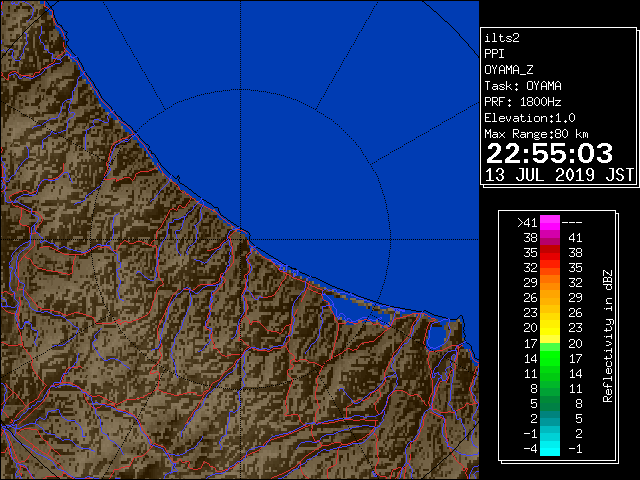This screenshot has height=480, width=640.
Task: Select the red 35-38 dBZ color swatch
Action: (550, 253)
